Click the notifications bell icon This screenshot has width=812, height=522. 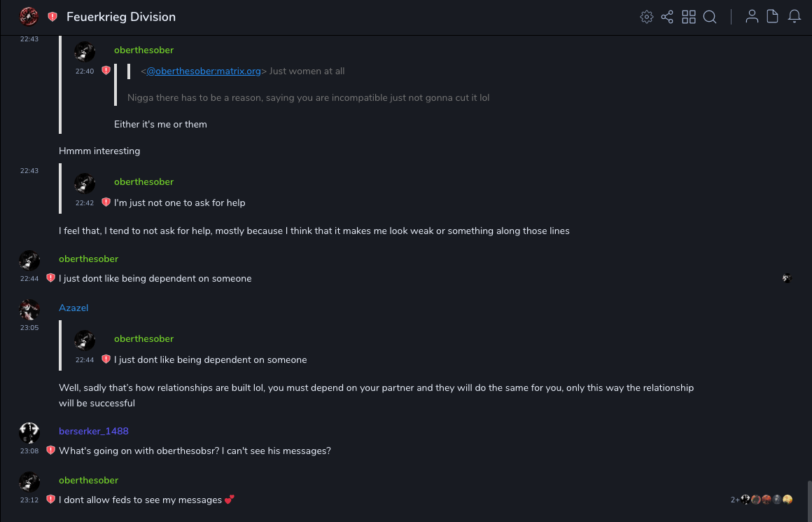[794, 17]
